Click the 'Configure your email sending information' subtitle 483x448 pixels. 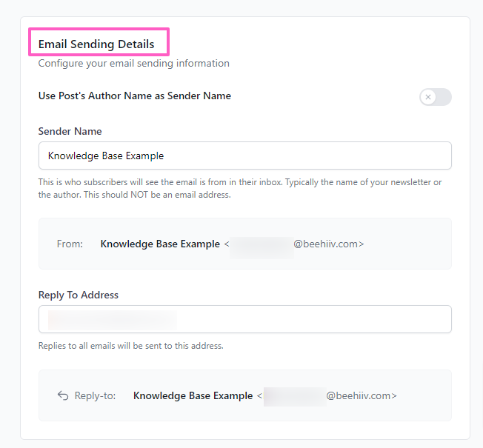134,64
